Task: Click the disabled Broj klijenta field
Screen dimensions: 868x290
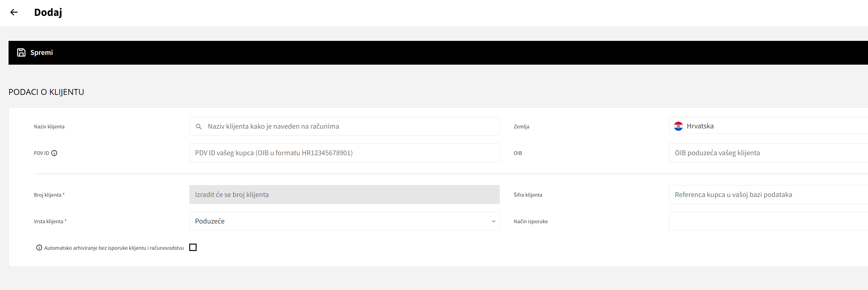Action: (x=344, y=195)
